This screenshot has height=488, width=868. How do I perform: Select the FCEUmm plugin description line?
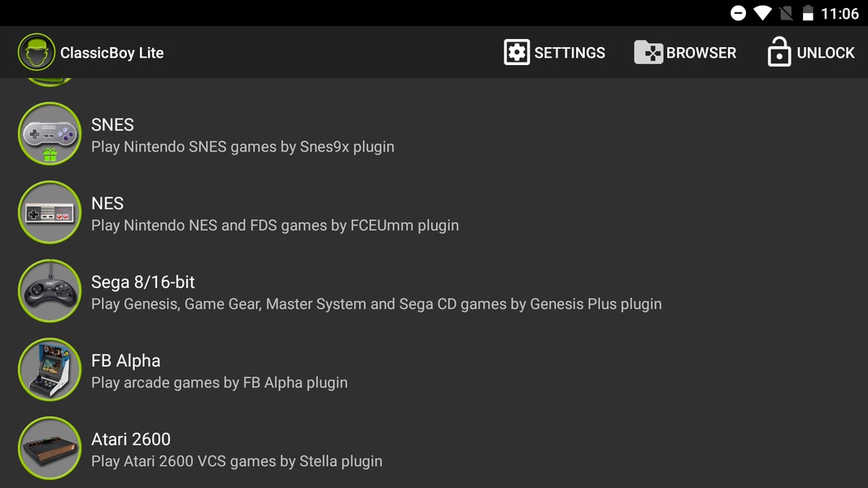[x=275, y=225]
